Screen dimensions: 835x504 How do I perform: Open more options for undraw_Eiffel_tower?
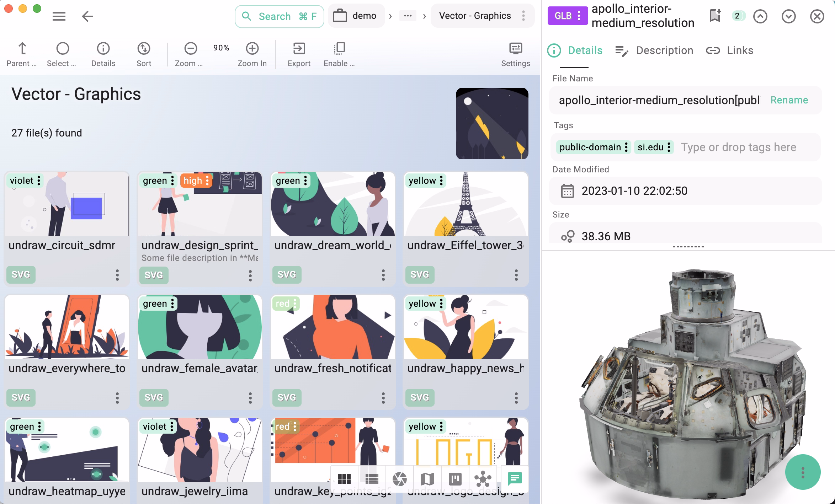coord(516,275)
